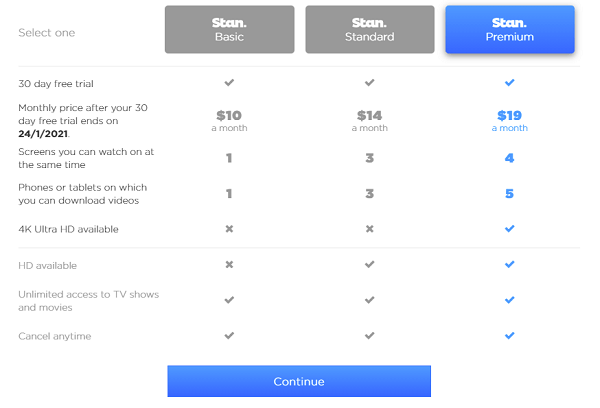The image size is (600, 408).
Task: Click the Continue button
Action: (x=299, y=381)
